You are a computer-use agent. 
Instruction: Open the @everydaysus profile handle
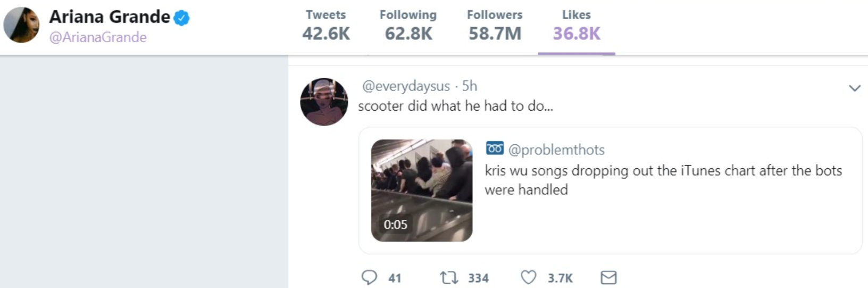pos(406,86)
